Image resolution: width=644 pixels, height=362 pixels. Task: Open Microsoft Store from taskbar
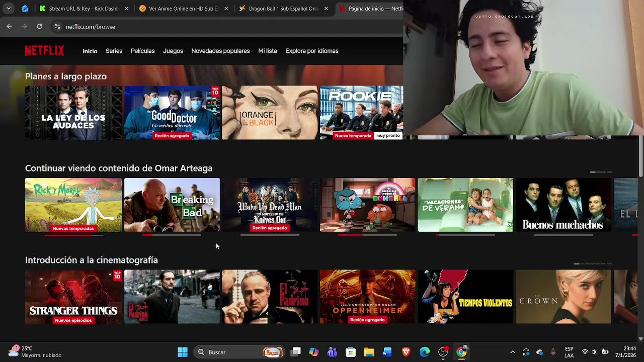351,352
